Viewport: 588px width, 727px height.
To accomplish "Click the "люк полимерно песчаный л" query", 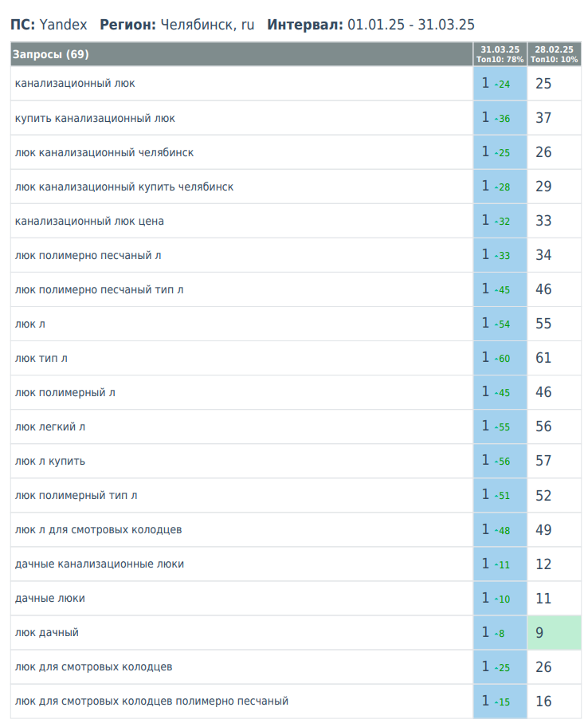I will (x=88, y=255).
